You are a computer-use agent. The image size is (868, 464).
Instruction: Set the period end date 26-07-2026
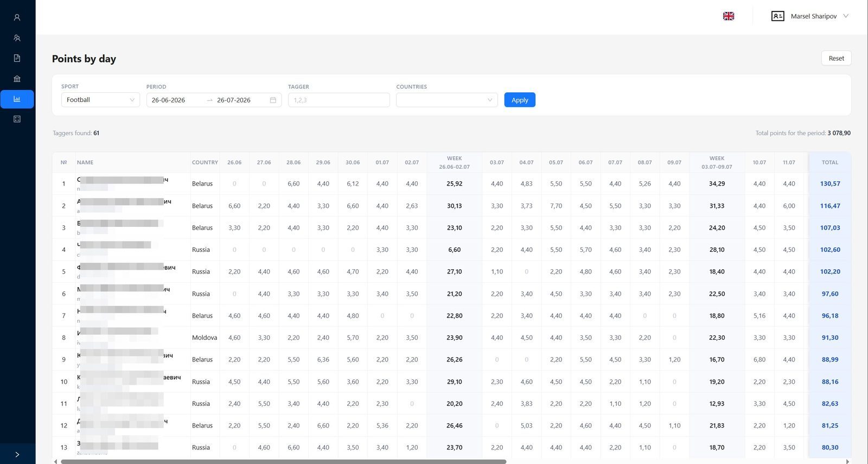(234, 100)
